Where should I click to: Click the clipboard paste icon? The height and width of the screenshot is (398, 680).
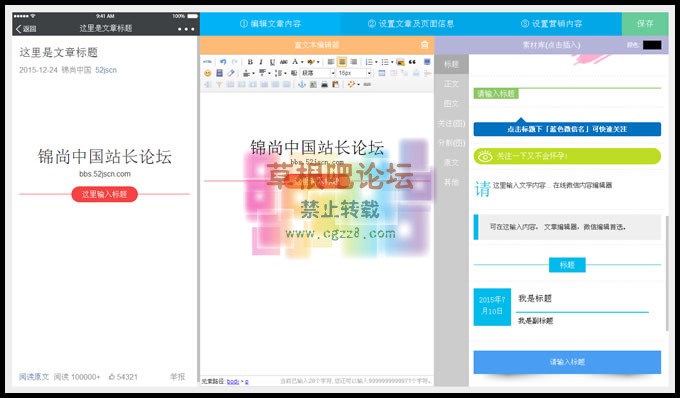coord(336,85)
